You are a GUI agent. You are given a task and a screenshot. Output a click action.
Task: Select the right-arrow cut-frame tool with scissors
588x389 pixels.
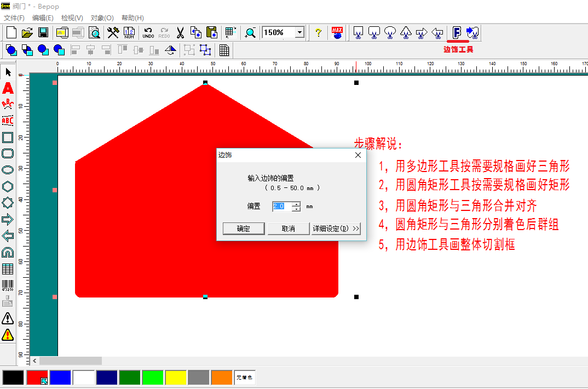coord(422,33)
